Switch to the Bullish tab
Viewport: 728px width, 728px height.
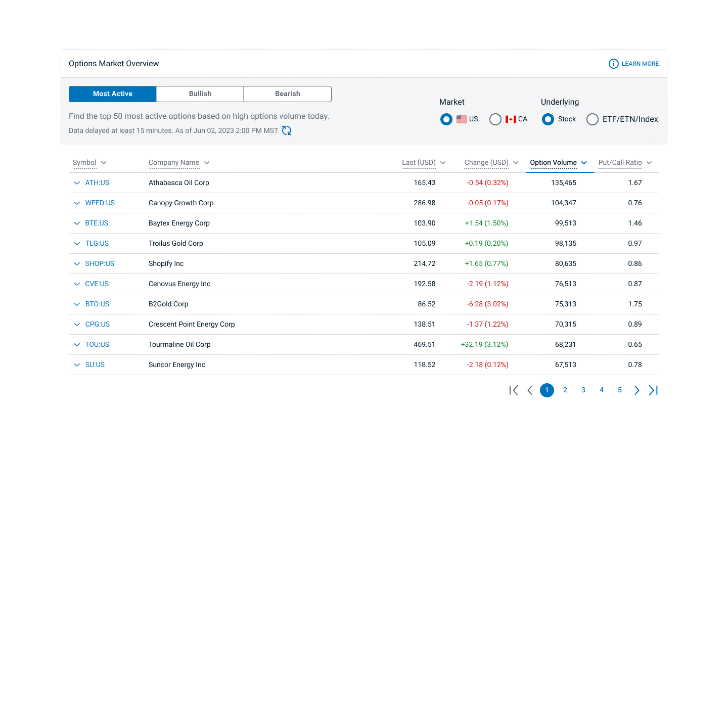(x=200, y=94)
